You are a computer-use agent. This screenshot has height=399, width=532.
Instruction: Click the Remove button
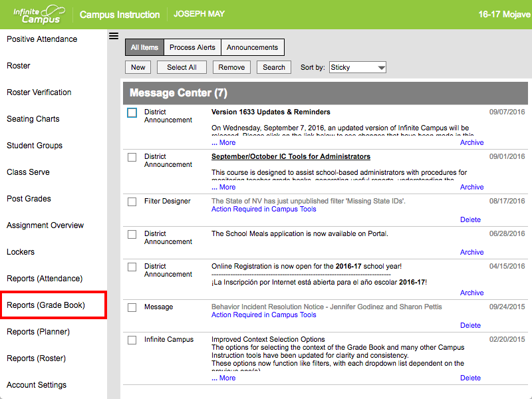point(231,67)
